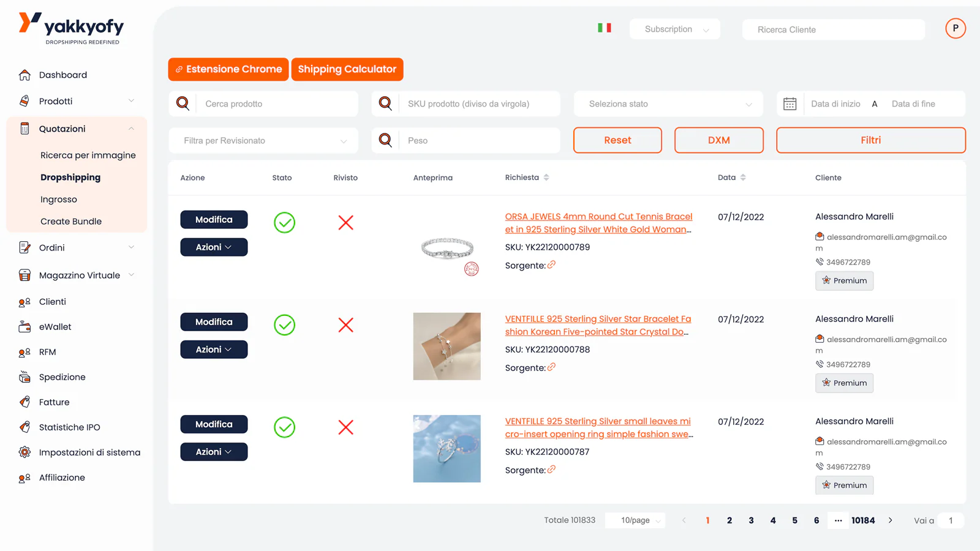Click red Rivisto cross for Star Bracelet row
This screenshot has width=980, height=551.
(345, 325)
